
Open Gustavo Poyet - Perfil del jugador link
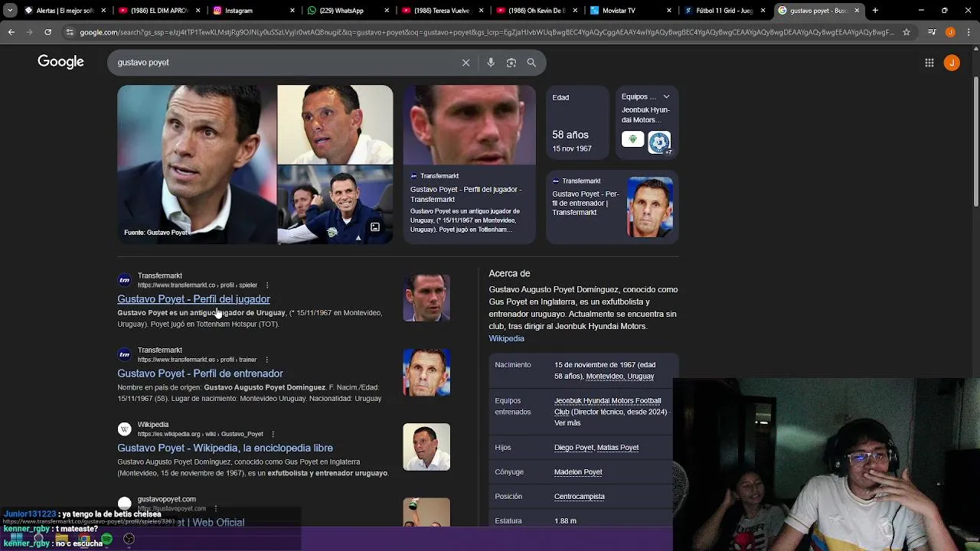[194, 299]
